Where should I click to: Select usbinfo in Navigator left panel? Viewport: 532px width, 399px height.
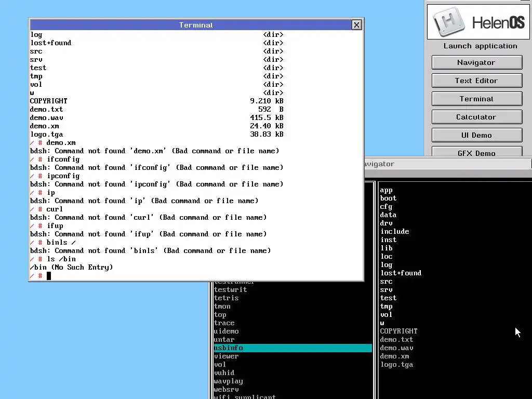[293, 348]
